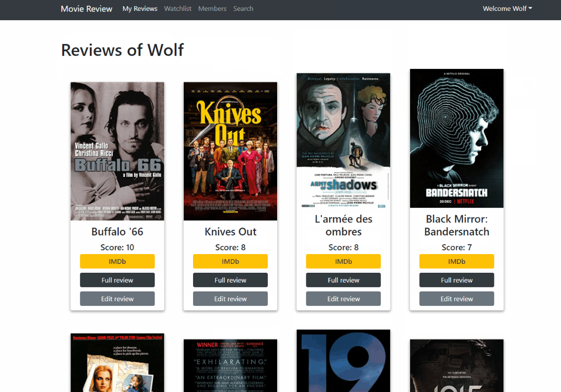Click the Buffalo '66 poster
Viewport: 561px width, 392px height.
click(117, 151)
